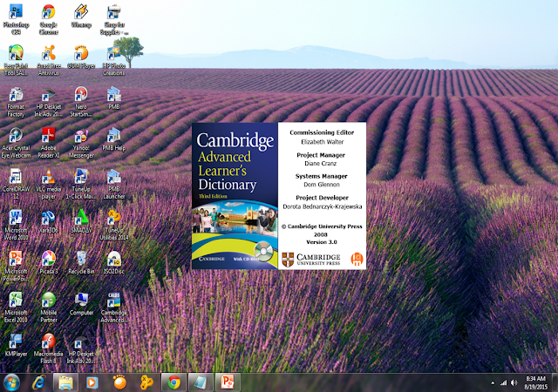This screenshot has width=558, height=392.
Task: Open the Xara3D6 desktop shortcut
Action: 49,222
